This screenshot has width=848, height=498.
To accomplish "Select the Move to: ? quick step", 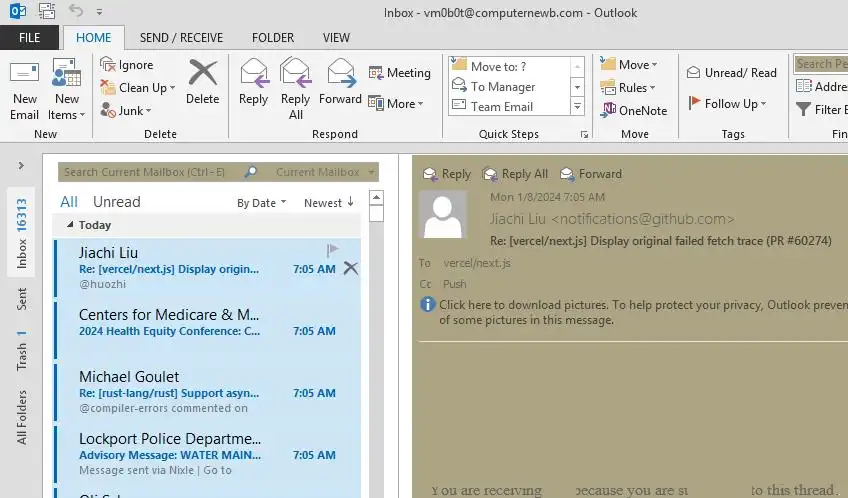I will (510, 66).
